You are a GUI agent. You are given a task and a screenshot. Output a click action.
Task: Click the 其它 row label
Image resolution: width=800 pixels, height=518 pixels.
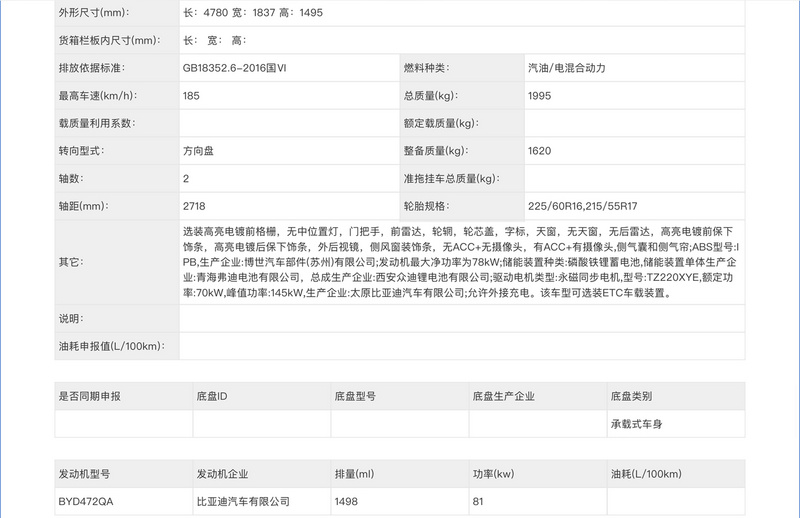tap(71, 262)
